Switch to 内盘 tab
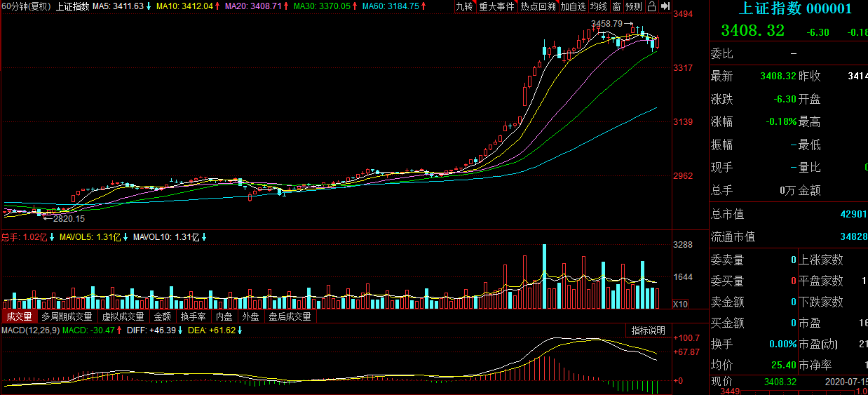The height and width of the screenshot is (395, 868). coord(224,316)
